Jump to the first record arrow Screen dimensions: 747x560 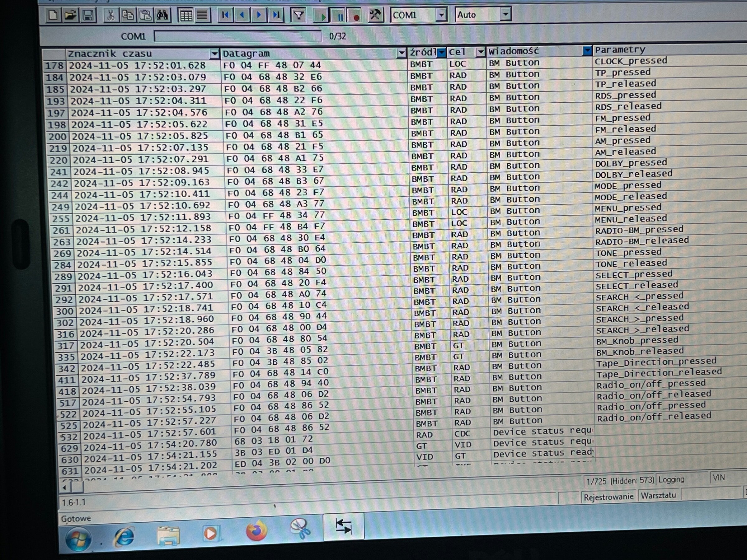click(x=225, y=15)
